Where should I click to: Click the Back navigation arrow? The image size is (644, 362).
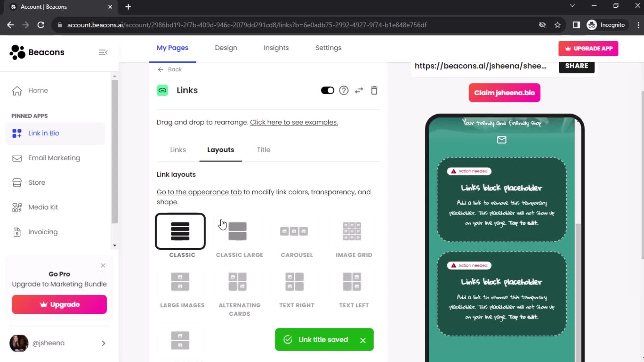(x=160, y=69)
